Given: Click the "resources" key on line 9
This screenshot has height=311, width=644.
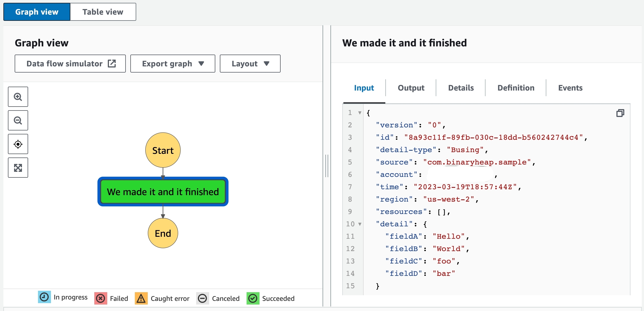Looking at the screenshot, I should pos(401,212).
